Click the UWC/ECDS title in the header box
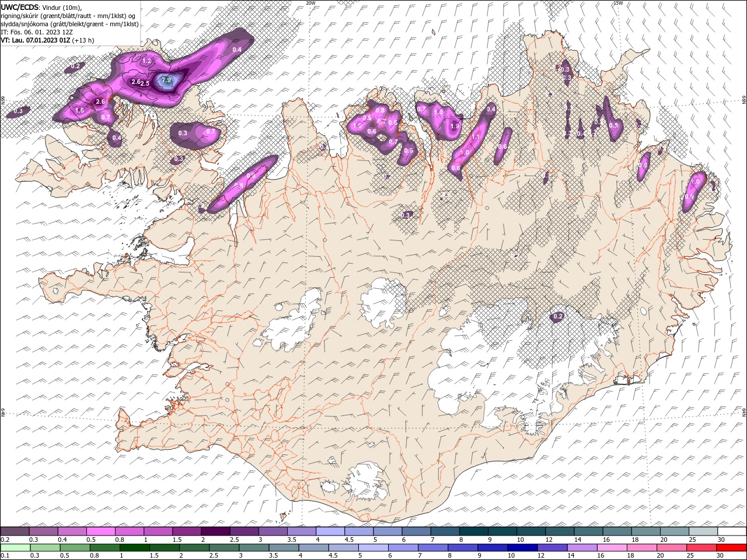Image resolution: width=747 pixels, height=560 pixels. coord(20,6)
